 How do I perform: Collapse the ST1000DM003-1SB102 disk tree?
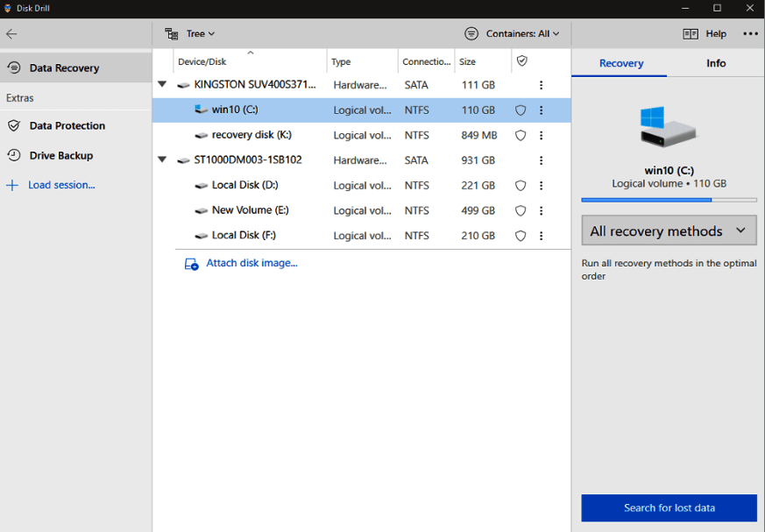click(x=162, y=160)
